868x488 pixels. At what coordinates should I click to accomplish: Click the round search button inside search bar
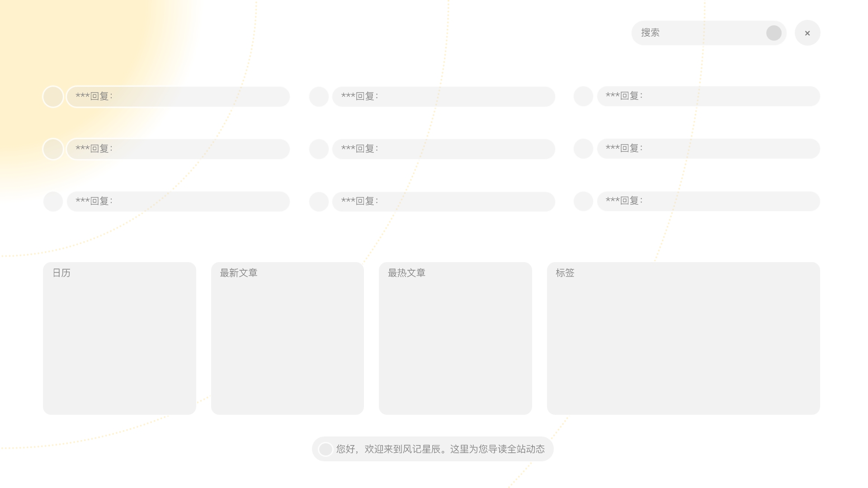774,33
